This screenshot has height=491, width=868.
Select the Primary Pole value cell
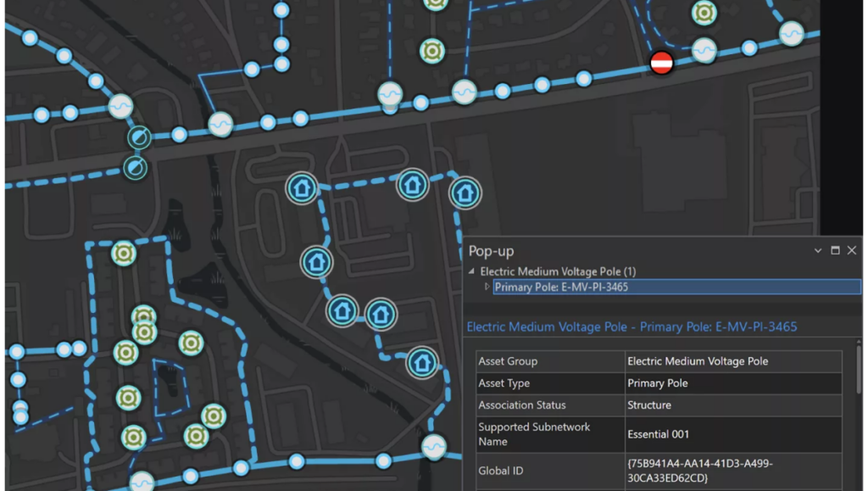click(x=733, y=383)
